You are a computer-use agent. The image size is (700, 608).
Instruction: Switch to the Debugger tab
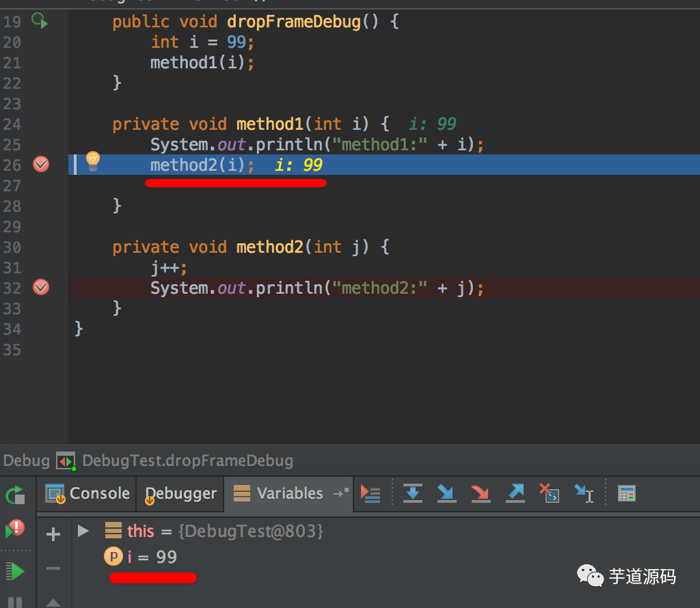pos(180,494)
